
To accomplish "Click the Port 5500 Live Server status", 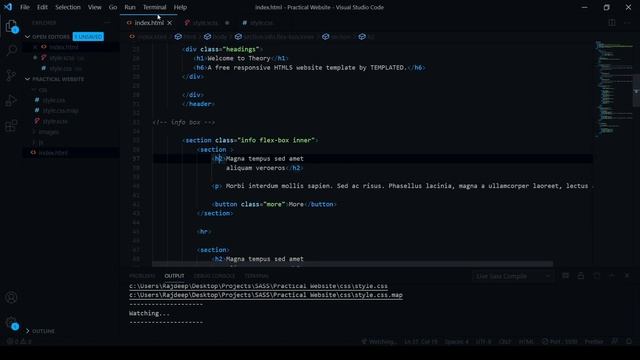I will (x=560, y=342).
